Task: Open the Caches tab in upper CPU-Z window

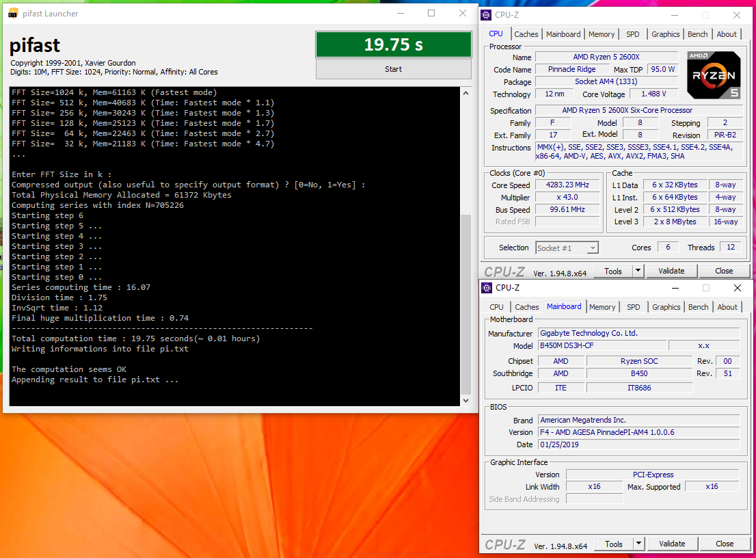Action: click(526, 34)
